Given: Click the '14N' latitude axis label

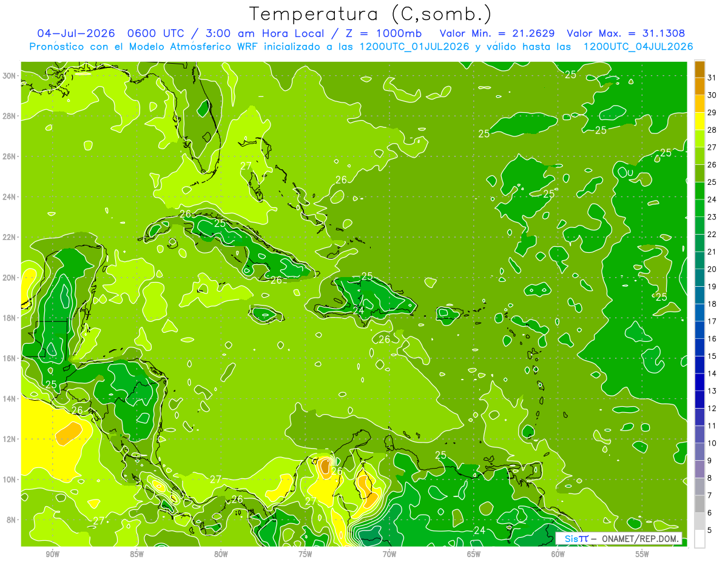Looking at the screenshot, I should pyautogui.click(x=10, y=398).
